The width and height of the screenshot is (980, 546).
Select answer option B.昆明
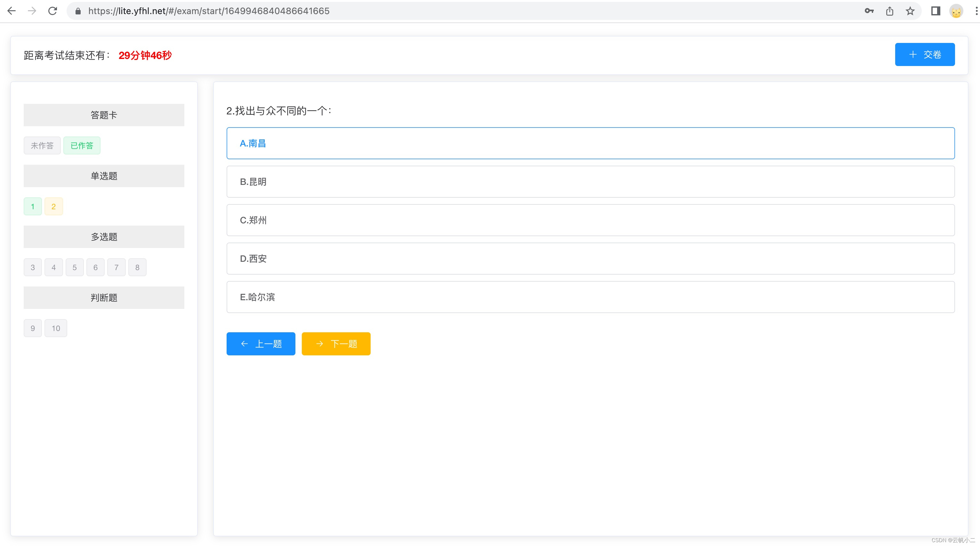[x=590, y=182]
